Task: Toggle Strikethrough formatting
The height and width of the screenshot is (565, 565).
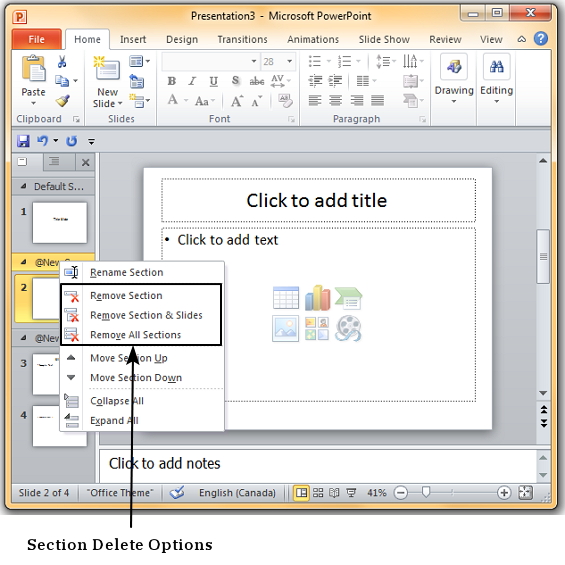Action: point(257,81)
